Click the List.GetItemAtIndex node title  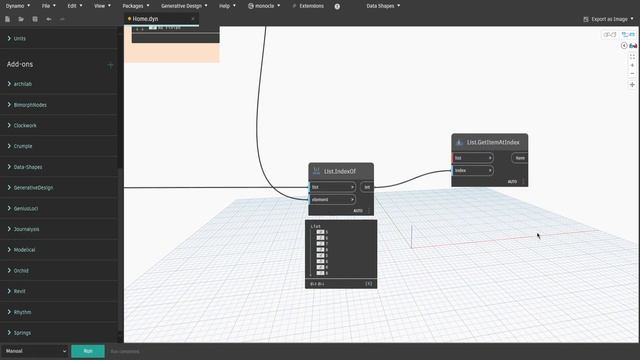point(493,142)
